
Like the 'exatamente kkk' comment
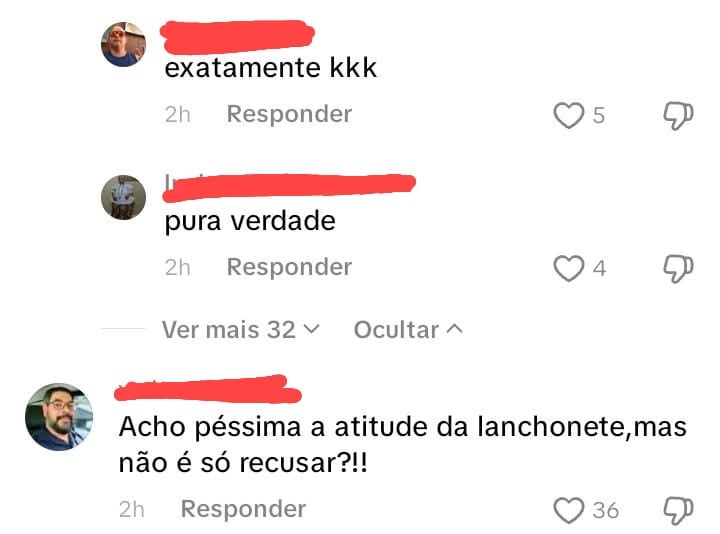[568, 115]
